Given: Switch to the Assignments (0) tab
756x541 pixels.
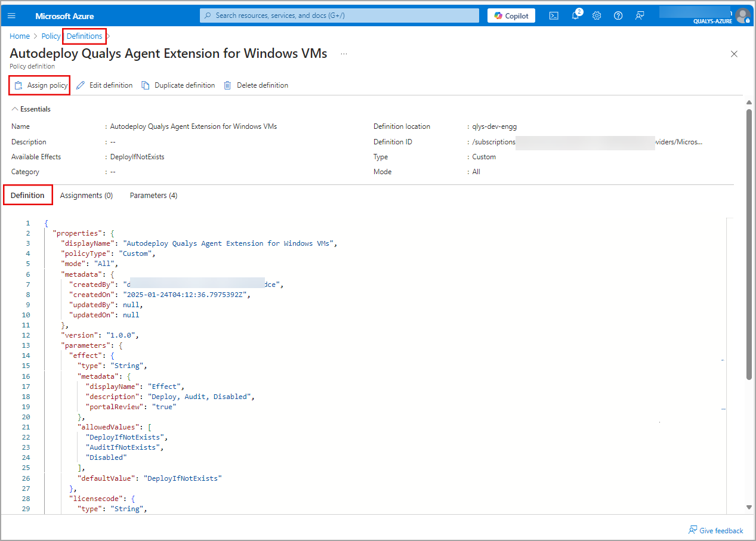Looking at the screenshot, I should tap(87, 195).
